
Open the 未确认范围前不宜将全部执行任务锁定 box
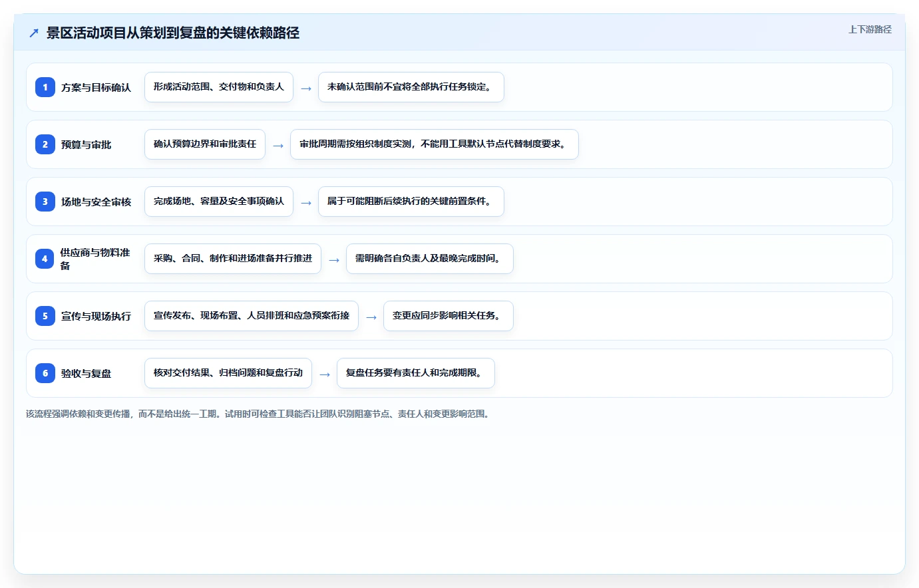pos(411,87)
